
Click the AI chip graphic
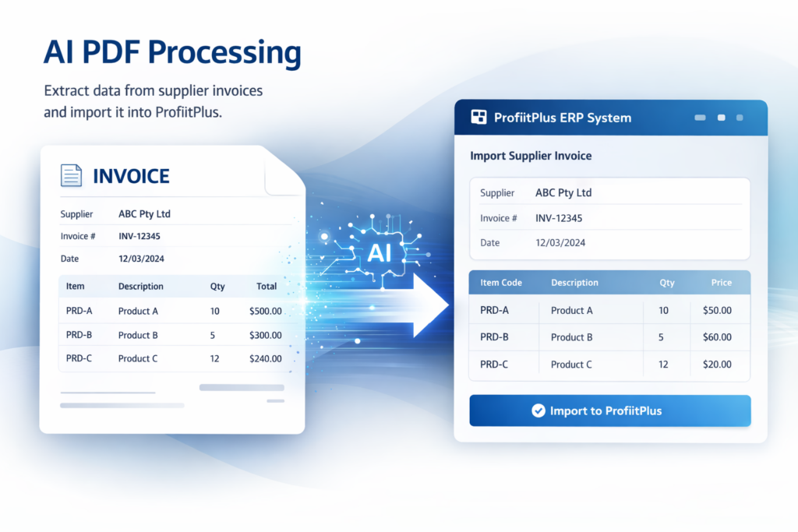(380, 252)
